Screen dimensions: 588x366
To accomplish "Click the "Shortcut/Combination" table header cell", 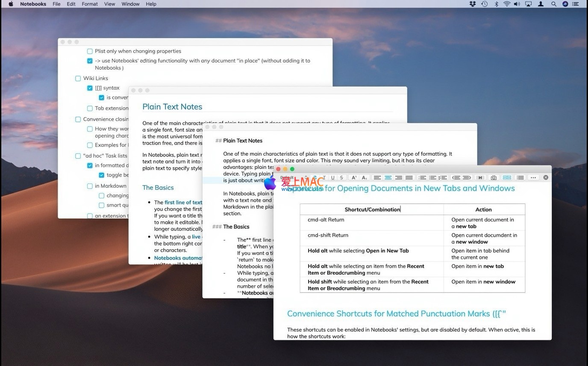I will click(x=372, y=210).
